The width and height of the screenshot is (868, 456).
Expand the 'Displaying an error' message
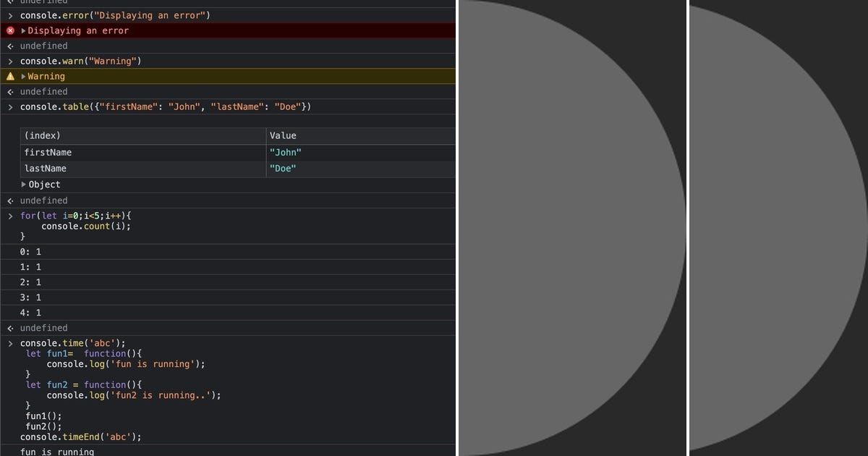[22, 30]
